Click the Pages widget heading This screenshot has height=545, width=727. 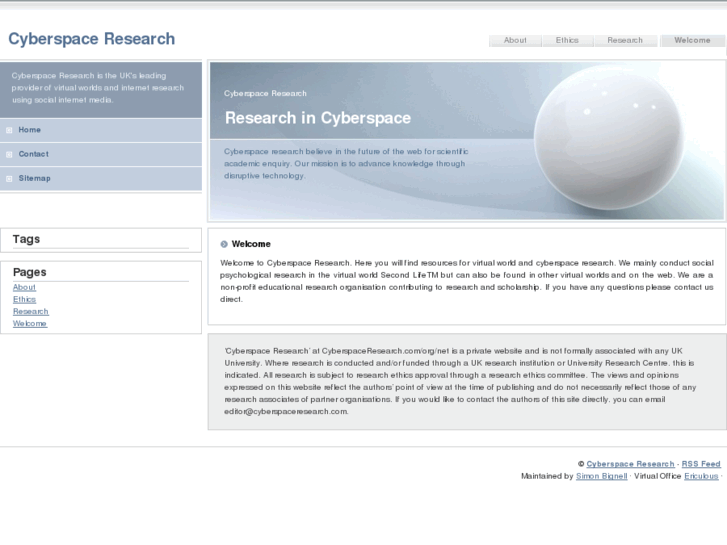point(30,272)
